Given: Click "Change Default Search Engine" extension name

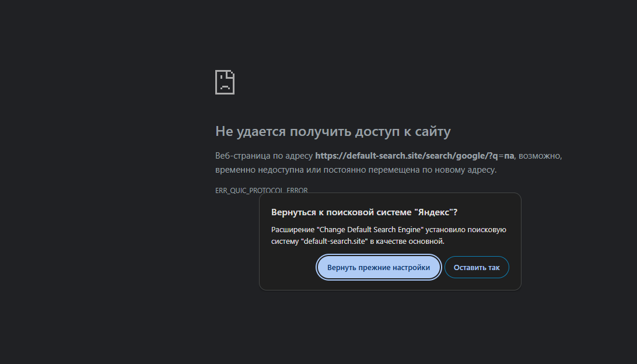Looking at the screenshot, I should tap(369, 230).
